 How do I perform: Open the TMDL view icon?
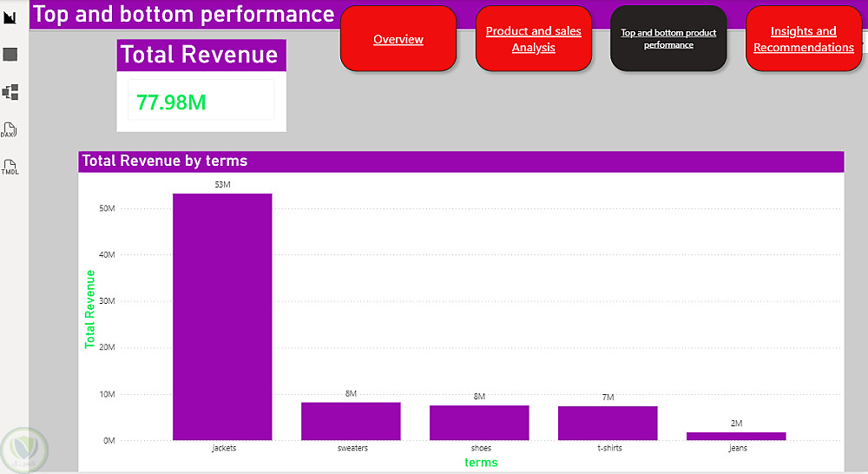click(x=10, y=167)
